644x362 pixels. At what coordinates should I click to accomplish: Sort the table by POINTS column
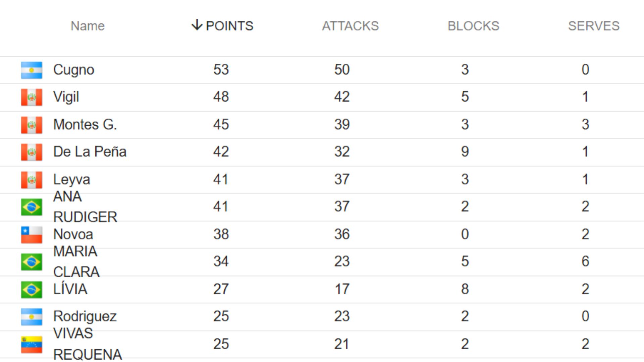tap(229, 26)
